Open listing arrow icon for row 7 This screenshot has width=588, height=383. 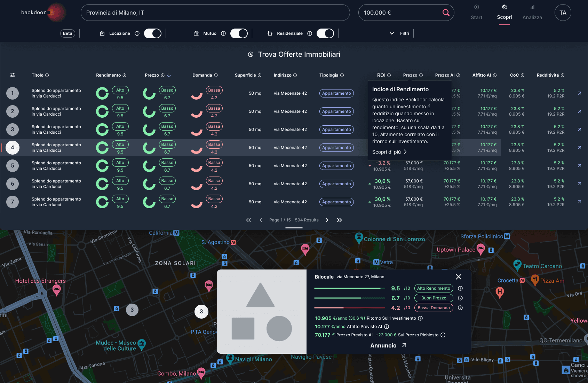[579, 202]
